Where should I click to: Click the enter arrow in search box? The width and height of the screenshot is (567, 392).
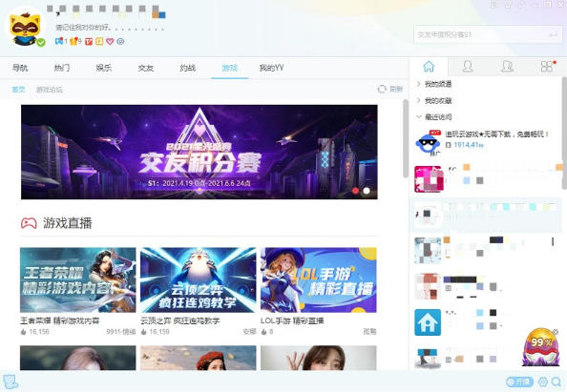(x=553, y=35)
